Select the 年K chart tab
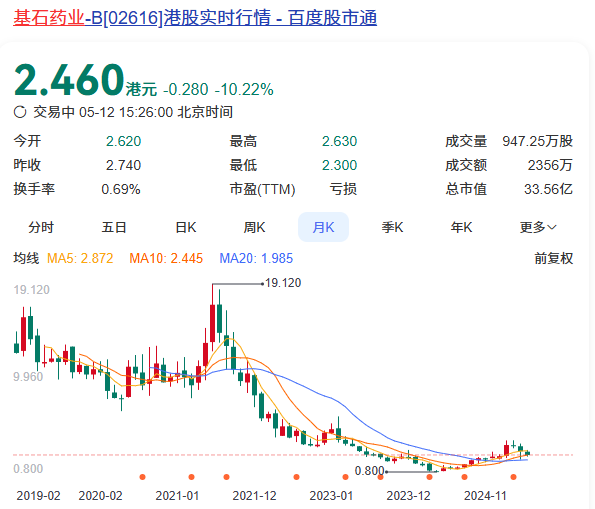The image size is (595, 509). point(461,227)
